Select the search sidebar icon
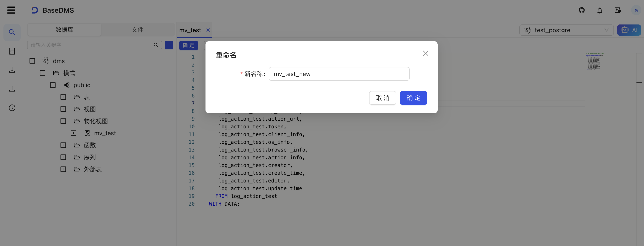The image size is (644, 246). pos(12,32)
